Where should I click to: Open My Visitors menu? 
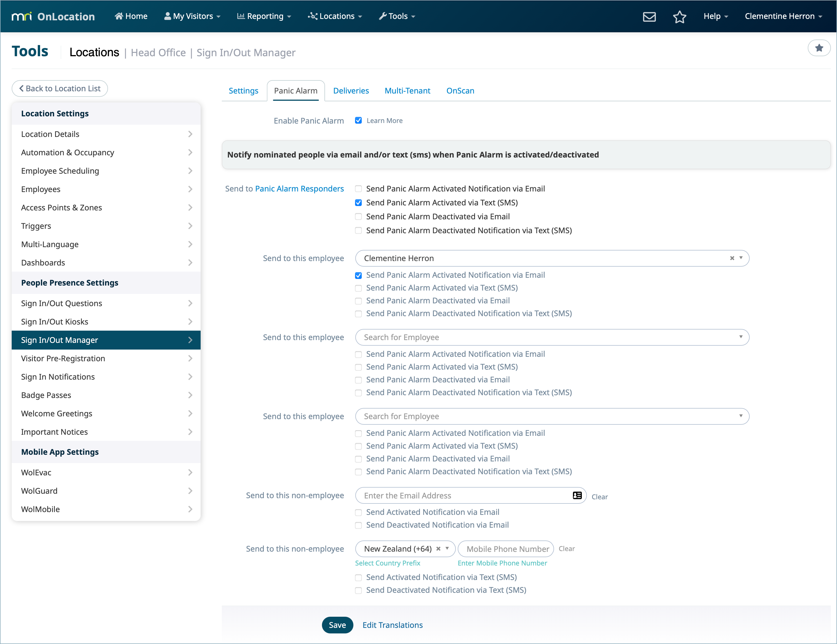coord(192,16)
